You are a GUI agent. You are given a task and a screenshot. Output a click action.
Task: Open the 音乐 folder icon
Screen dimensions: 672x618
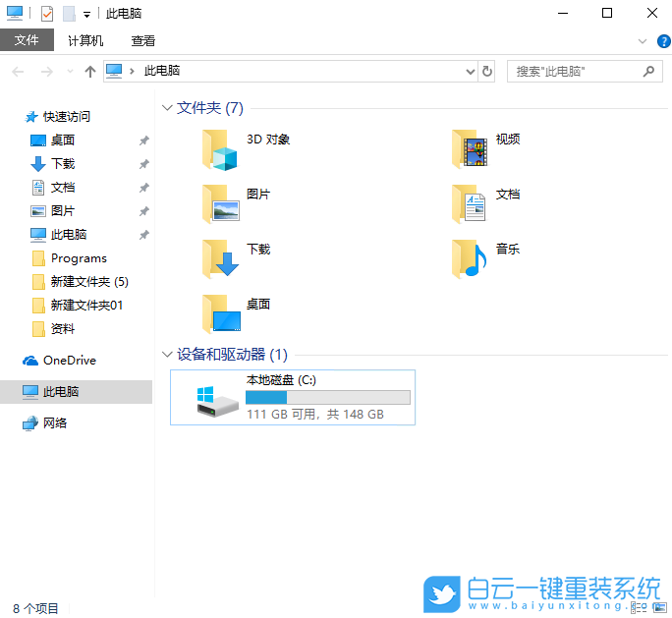tap(470, 259)
